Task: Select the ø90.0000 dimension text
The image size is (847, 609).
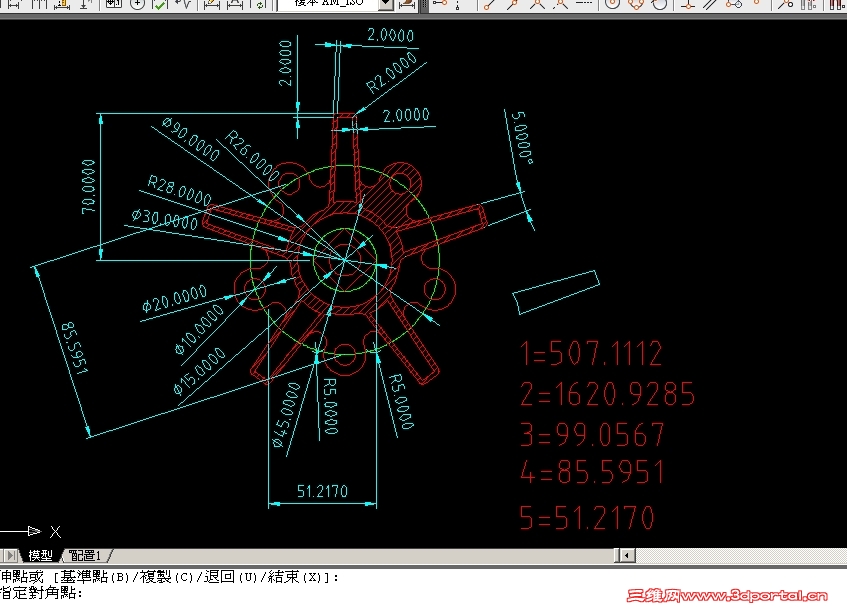Action: pos(191,139)
